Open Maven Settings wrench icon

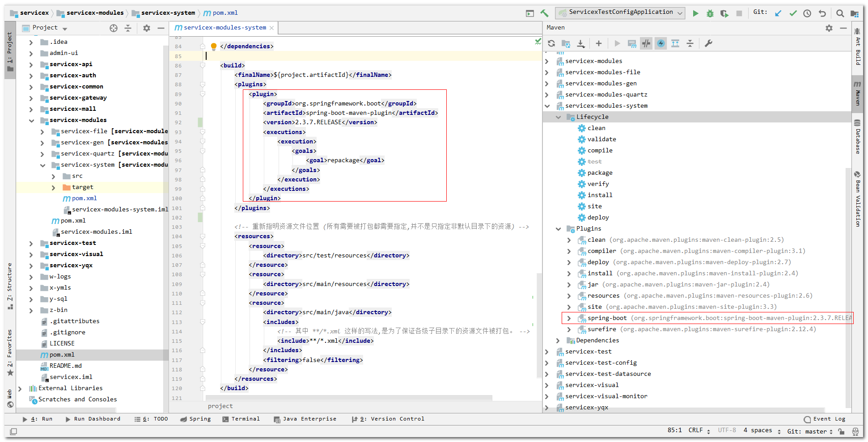coord(708,43)
